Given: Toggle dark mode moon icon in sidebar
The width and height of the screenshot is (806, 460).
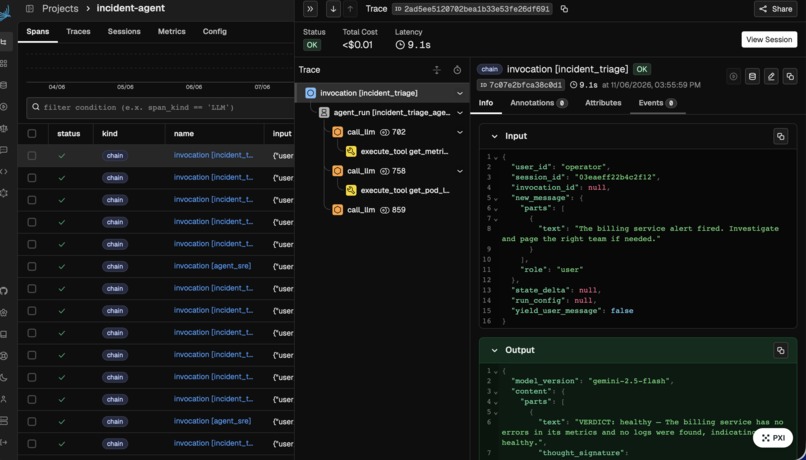Looking at the screenshot, I should pyautogui.click(x=4, y=378).
